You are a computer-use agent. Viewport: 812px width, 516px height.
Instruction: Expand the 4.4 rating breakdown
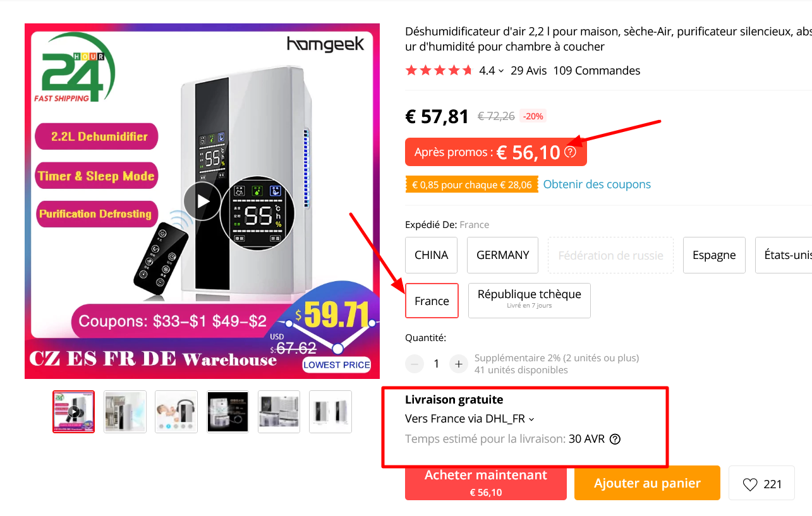[x=499, y=70]
